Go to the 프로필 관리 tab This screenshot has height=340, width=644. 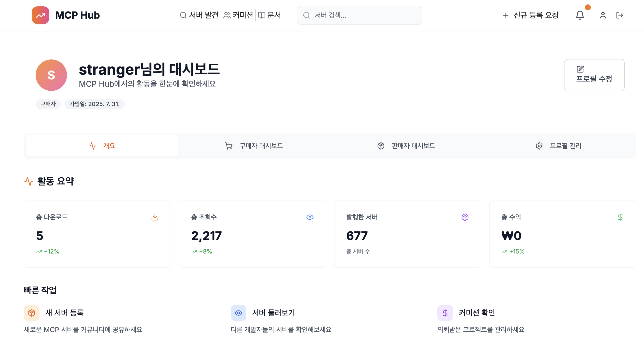[x=559, y=146]
